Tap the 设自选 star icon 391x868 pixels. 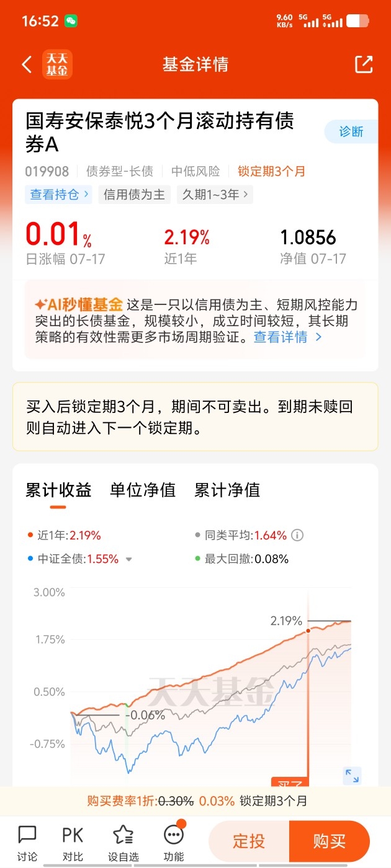tap(123, 835)
